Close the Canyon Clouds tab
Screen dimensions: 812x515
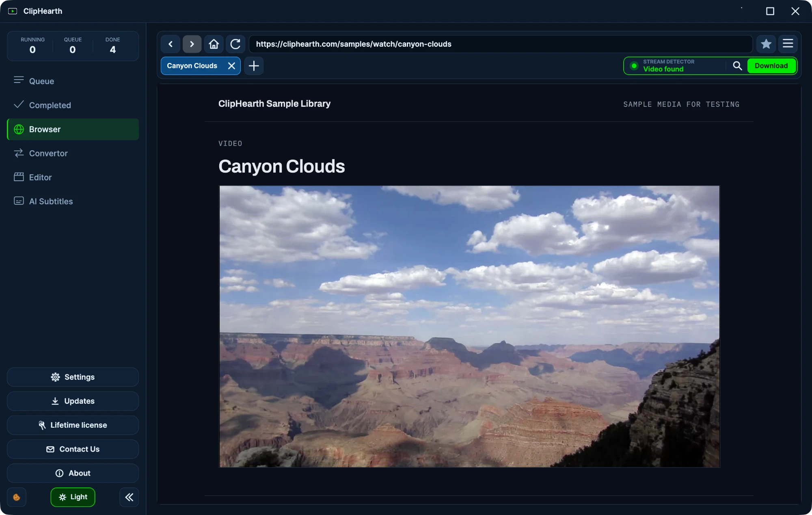coord(231,66)
